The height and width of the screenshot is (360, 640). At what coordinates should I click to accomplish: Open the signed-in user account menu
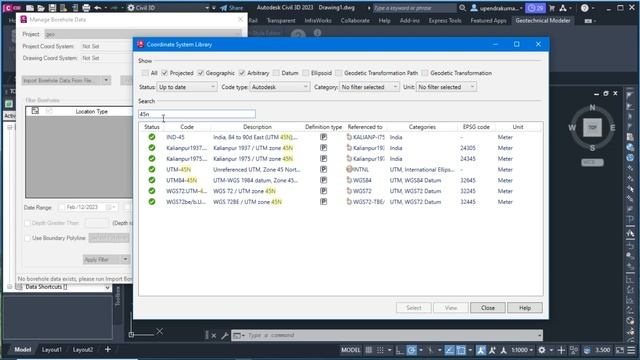coord(497,8)
